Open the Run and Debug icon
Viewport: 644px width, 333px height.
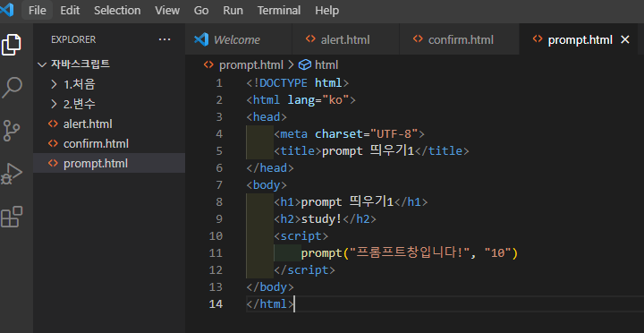12,174
